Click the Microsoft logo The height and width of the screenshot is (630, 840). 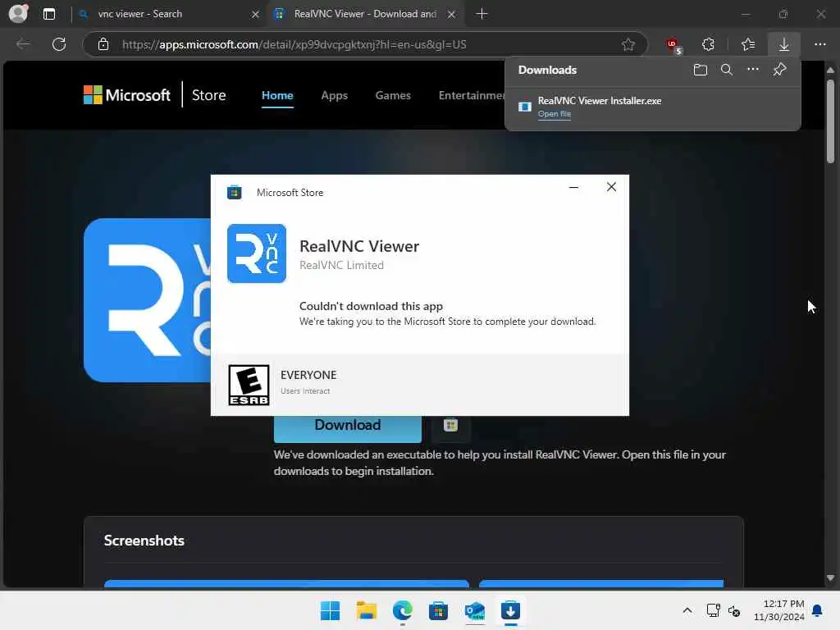(127, 95)
